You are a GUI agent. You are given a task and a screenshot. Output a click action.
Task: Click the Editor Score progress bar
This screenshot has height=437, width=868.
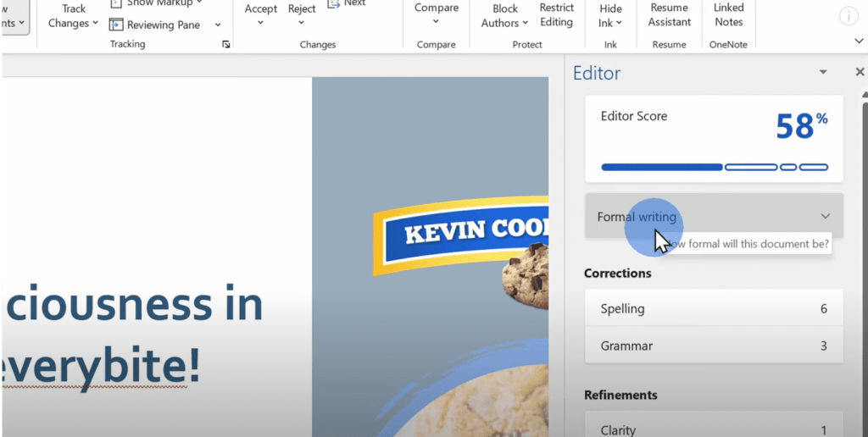tap(714, 167)
